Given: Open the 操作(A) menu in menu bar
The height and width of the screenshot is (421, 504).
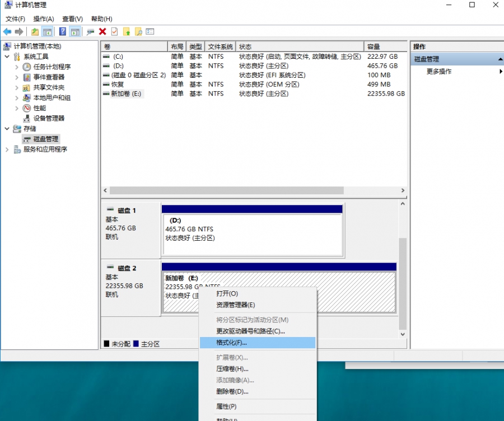Looking at the screenshot, I should click(x=44, y=19).
